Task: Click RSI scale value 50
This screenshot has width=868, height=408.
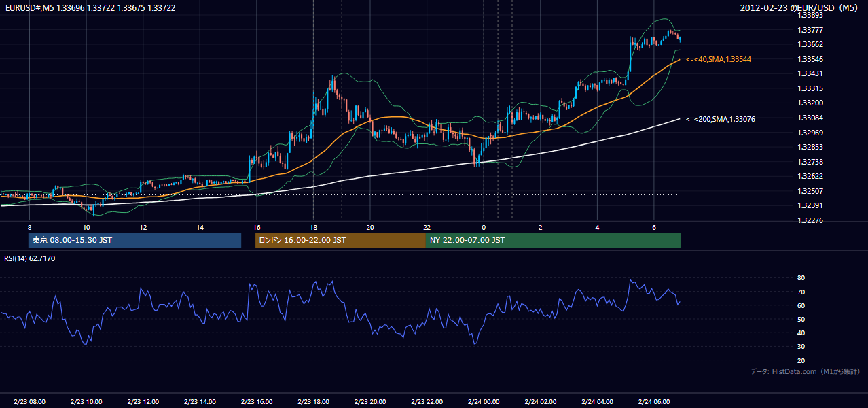Action: [x=801, y=319]
